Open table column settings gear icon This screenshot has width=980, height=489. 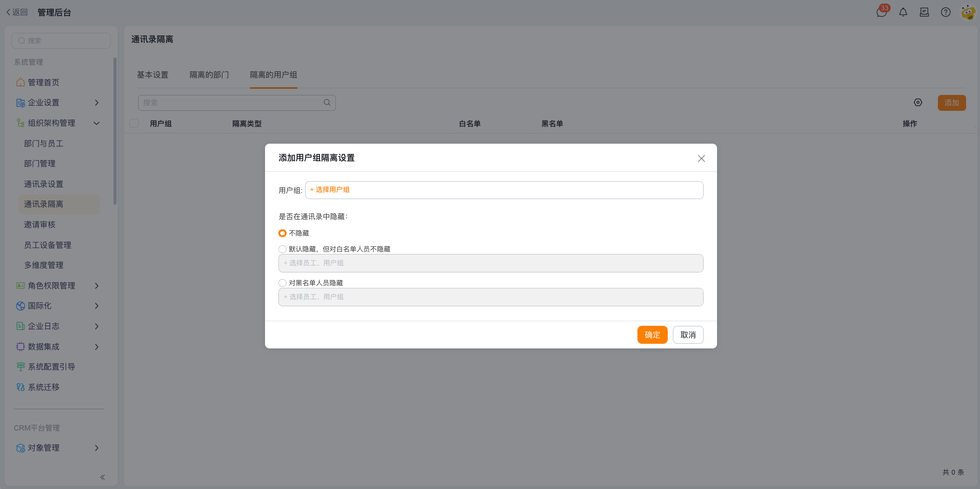click(918, 103)
